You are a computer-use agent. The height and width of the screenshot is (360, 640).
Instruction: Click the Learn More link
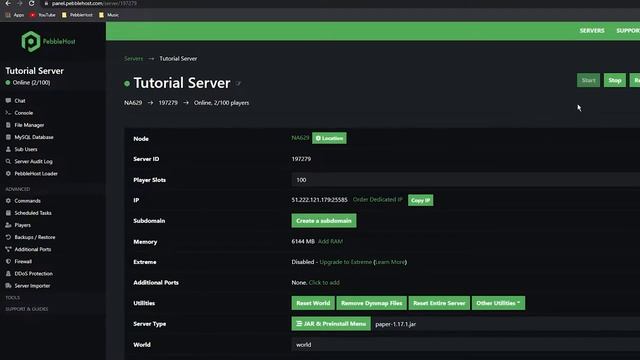click(390, 262)
